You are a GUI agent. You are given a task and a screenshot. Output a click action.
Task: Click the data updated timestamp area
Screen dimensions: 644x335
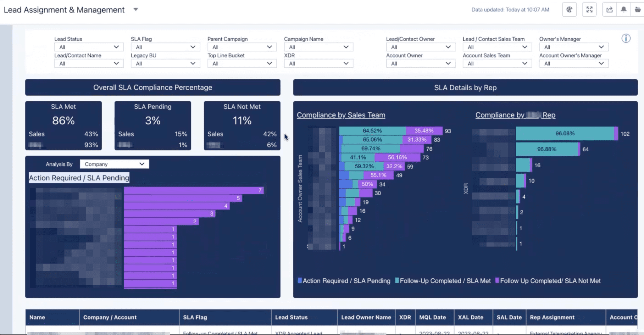click(x=510, y=10)
